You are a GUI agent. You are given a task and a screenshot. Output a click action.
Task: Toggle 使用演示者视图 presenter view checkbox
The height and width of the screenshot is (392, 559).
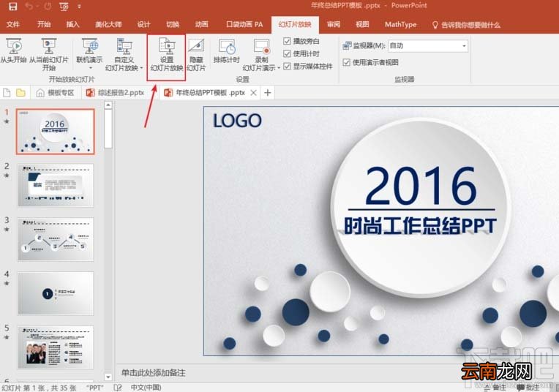(346, 62)
